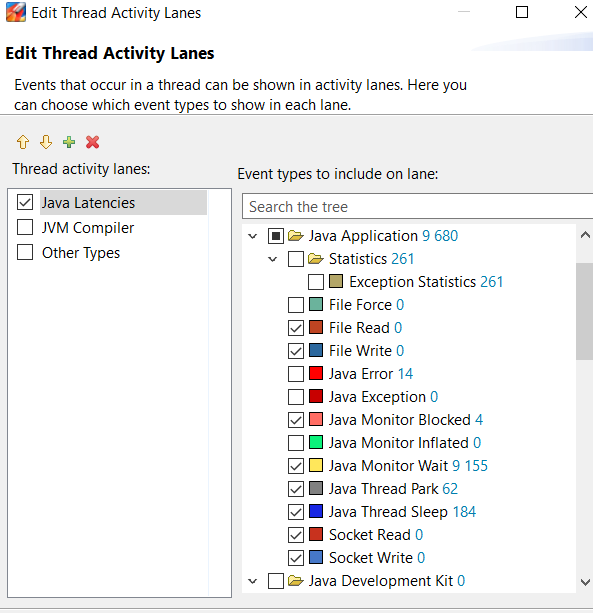
Task: Enable the JVM Compiler lane checkbox
Action: [25, 228]
